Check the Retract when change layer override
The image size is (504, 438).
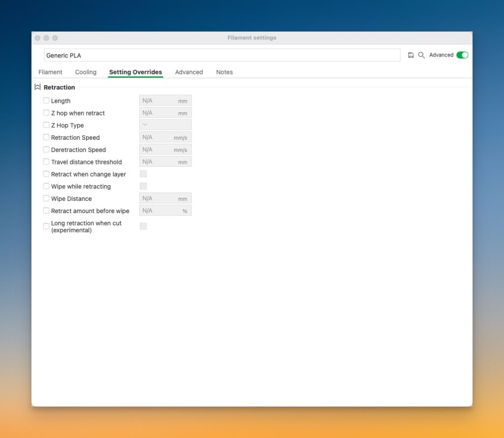click(46, 174)
